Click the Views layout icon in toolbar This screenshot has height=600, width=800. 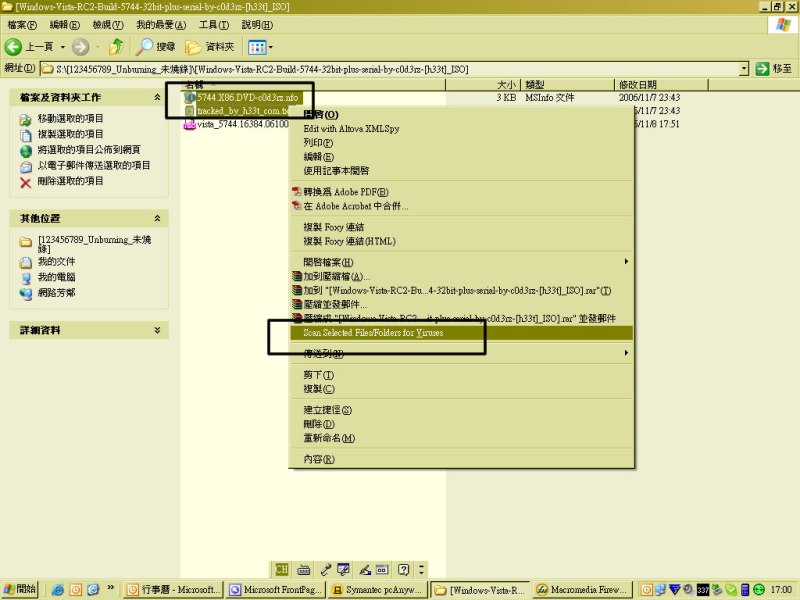[x=257, y=47]
